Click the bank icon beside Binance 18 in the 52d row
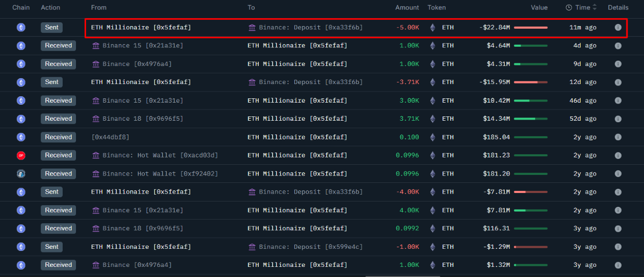 point(96,119)
